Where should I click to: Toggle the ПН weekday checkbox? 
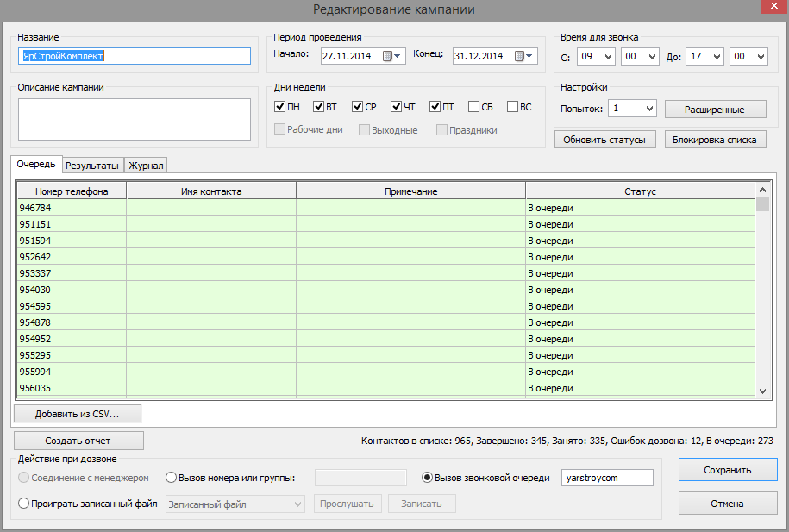(x=279, y=107)
